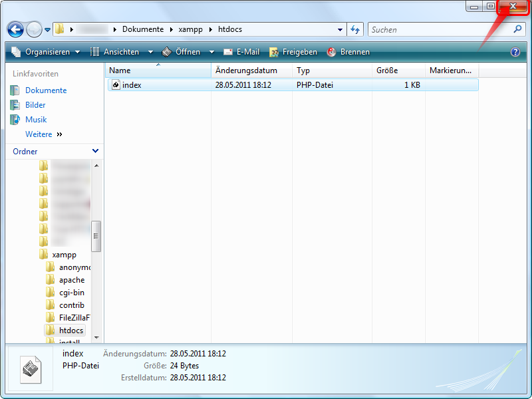Viewport: 532px width, 399px height.
Task: Minimize the Explorer window
Action: (474, 7)
